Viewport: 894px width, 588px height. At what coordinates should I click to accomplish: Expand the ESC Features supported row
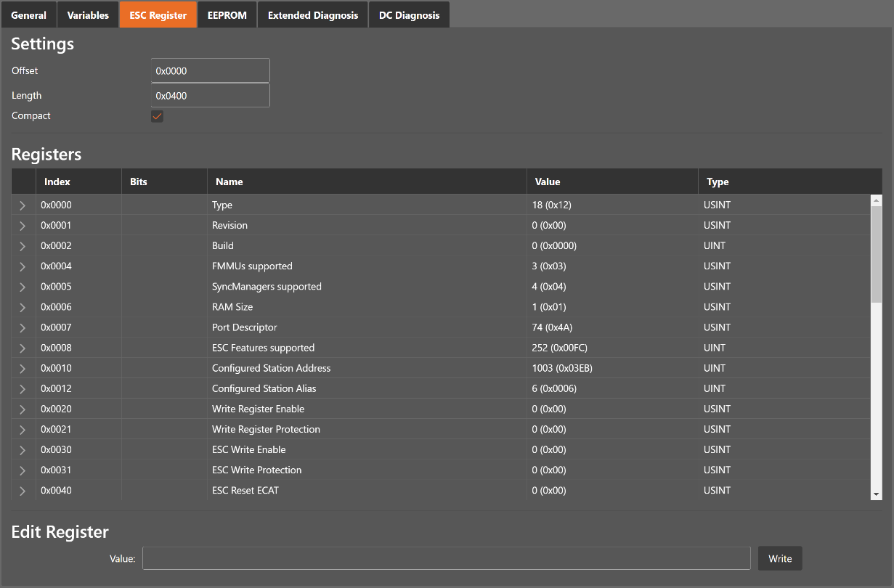point(23,348)
